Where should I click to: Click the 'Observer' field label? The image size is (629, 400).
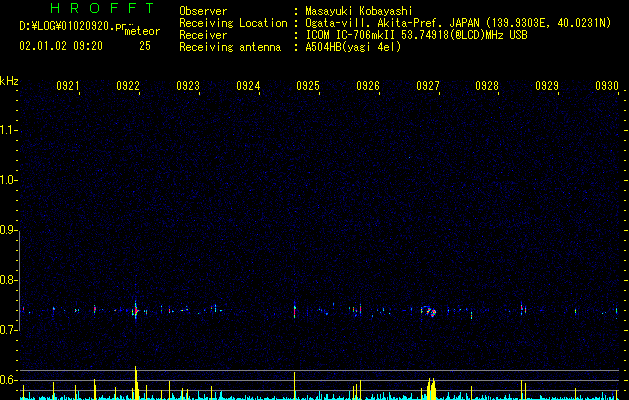(x=203, y=11)
